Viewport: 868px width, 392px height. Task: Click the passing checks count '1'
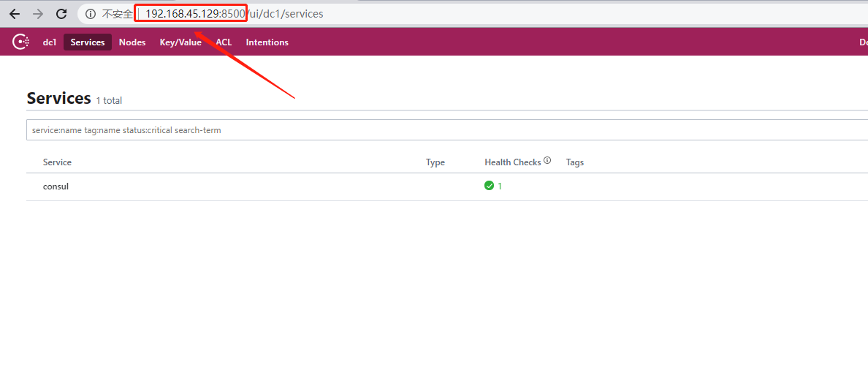point(499,186)
